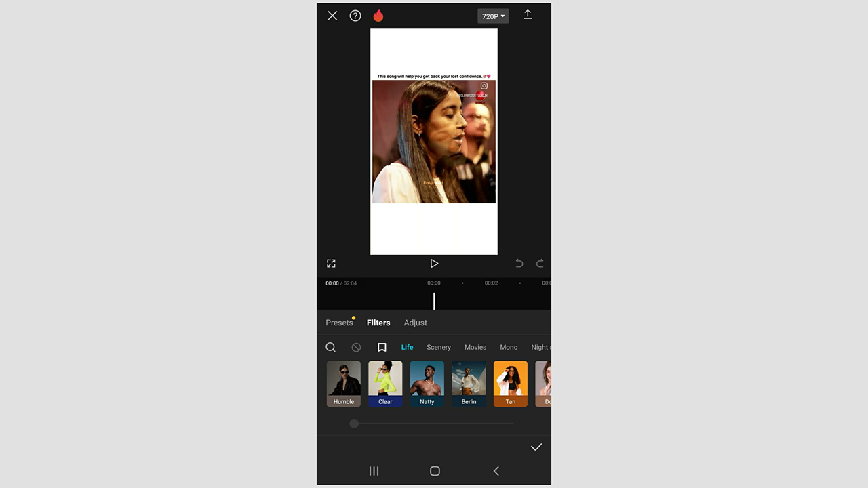
Task: Click the undo icon
Action: (519, 263)
